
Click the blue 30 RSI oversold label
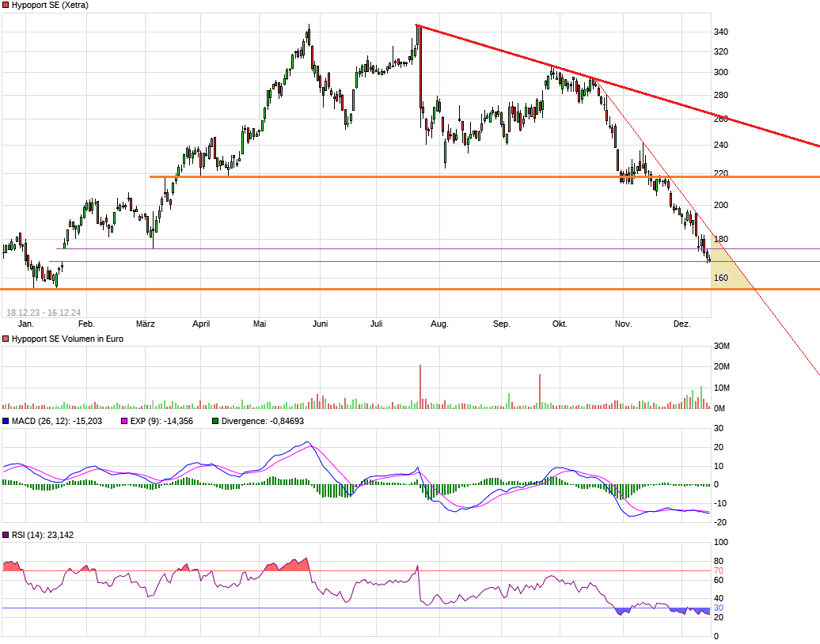(719, 608)
